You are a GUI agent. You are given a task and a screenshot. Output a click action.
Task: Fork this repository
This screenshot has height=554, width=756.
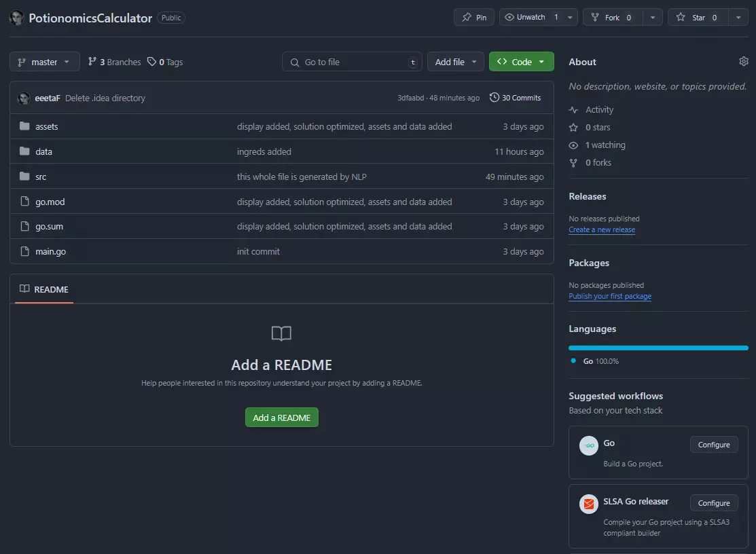tap(612, 18)
